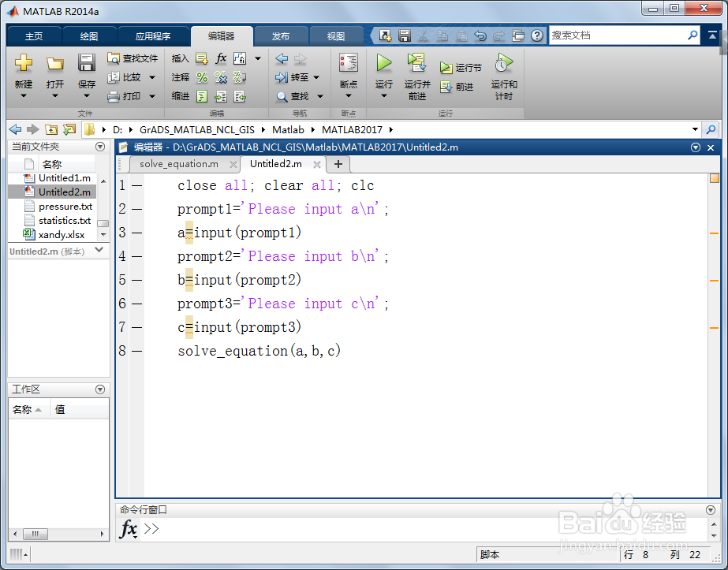Click Run and Advance (运行并前进)
This screenshot has height=570, width=728.
coord(417,76)
